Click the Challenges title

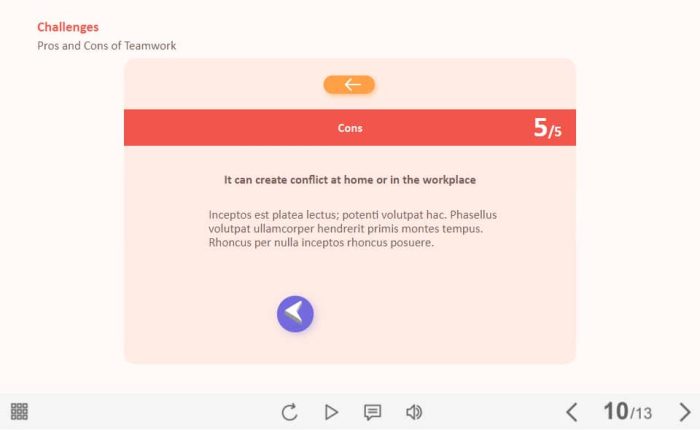[68, 27]
